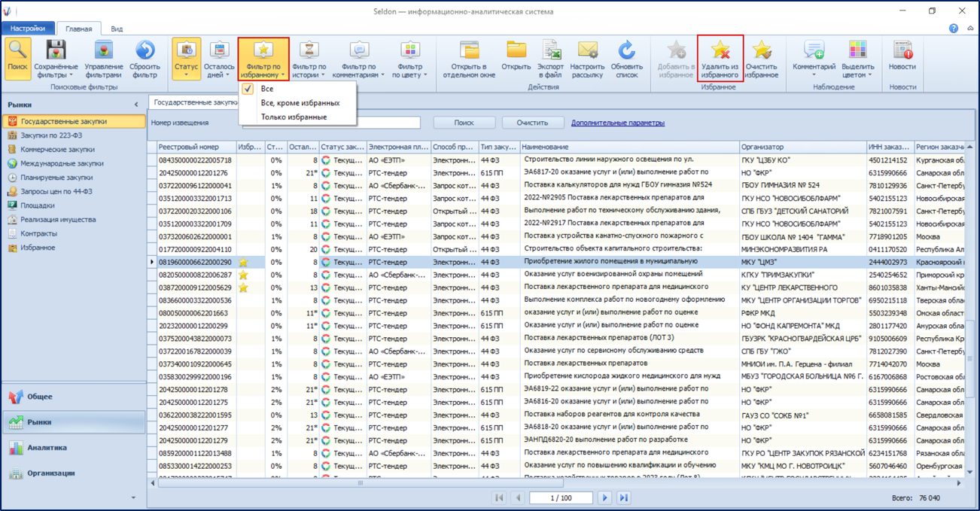Click Экспорт в файл ribbon icon
This screenshot has height=511, width=980.
tap(550, 59)
